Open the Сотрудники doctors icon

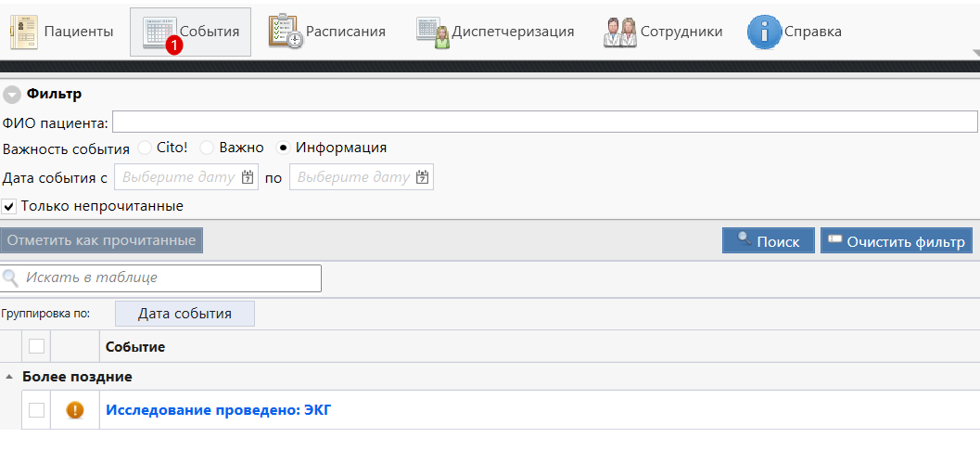click(619, 32)
